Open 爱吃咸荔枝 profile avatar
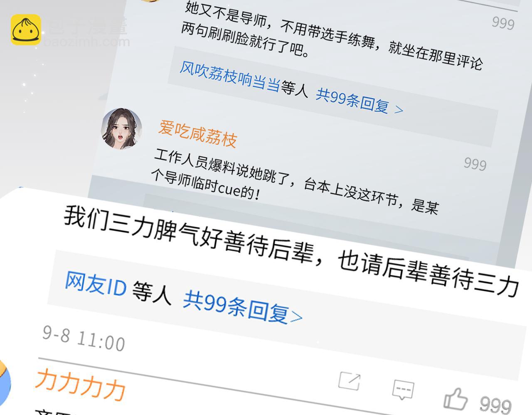 tap(121, 128)
